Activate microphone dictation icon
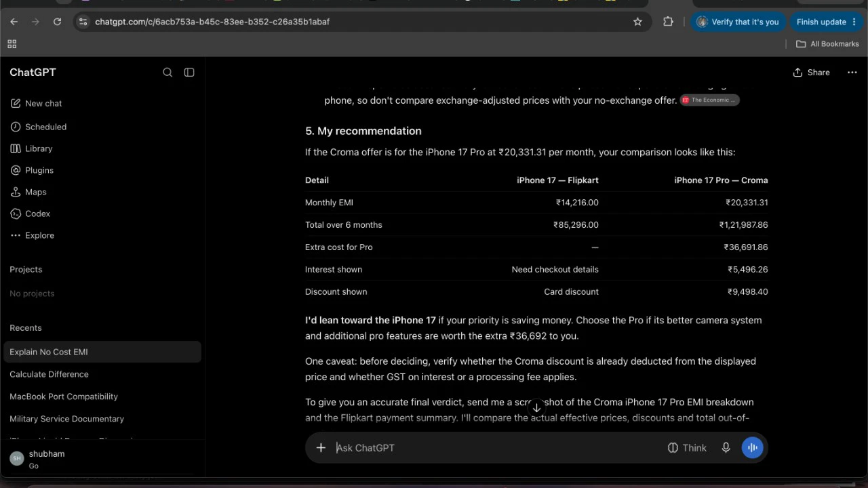The width and height of the screenshot is (868, 488). pos(726,447)
